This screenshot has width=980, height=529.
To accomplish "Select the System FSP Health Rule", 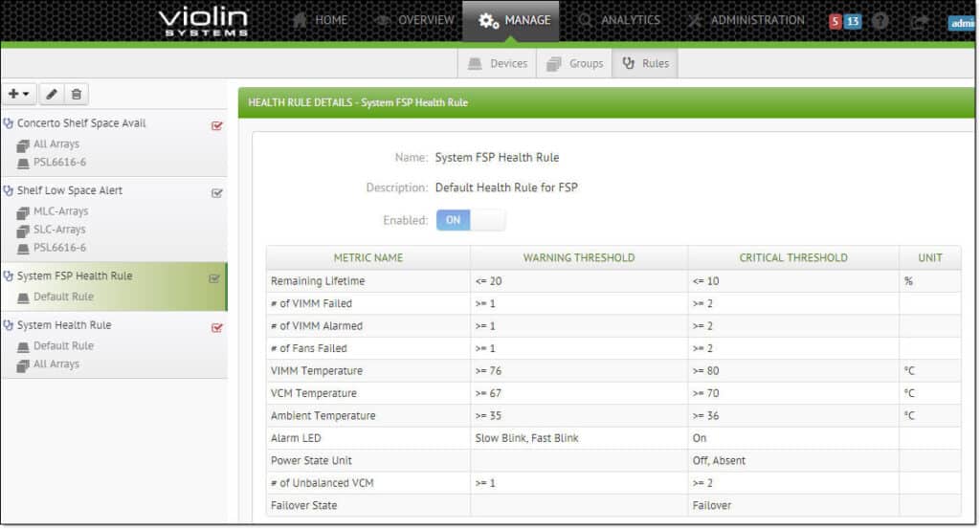I will point(75,276).
